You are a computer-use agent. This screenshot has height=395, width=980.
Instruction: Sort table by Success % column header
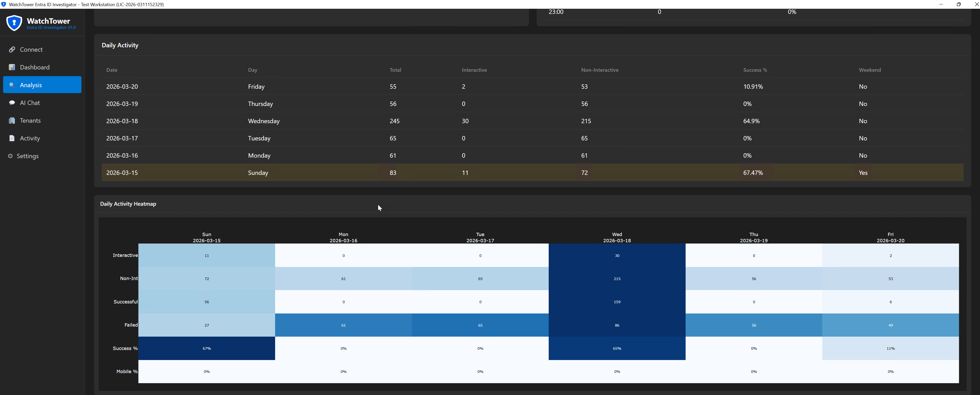(755, 70)
